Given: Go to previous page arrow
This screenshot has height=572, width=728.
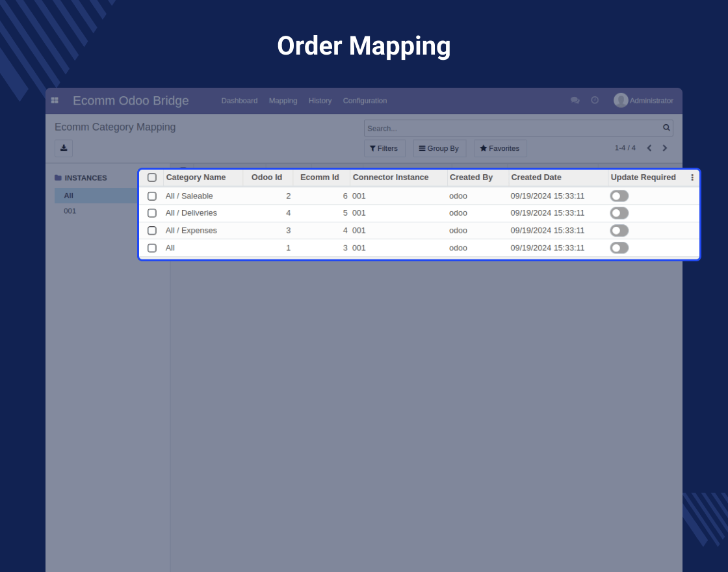Looking at the screenshot, I should 649,148.
